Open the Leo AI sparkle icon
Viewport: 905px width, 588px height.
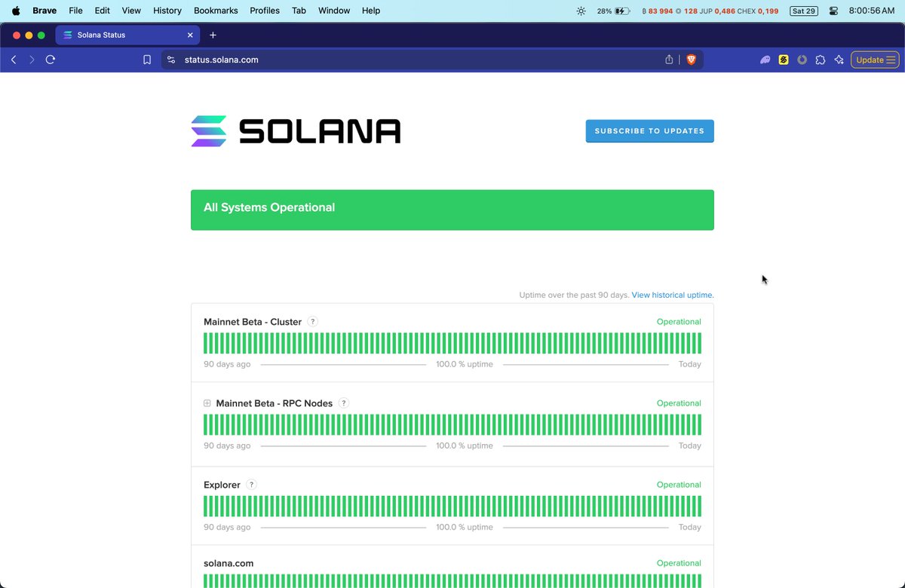[839, 60]
